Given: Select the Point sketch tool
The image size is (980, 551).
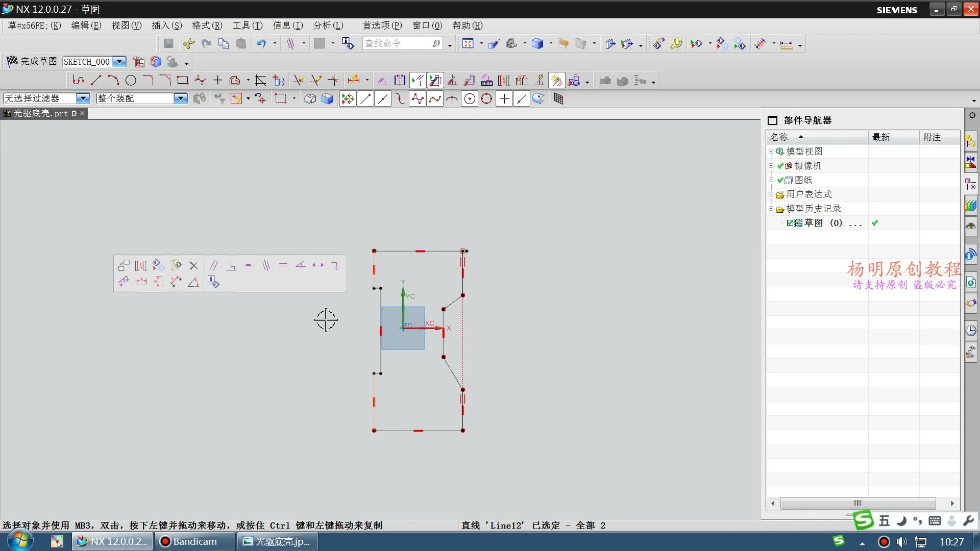Looking at the screenshot, I should coord(217,80).
